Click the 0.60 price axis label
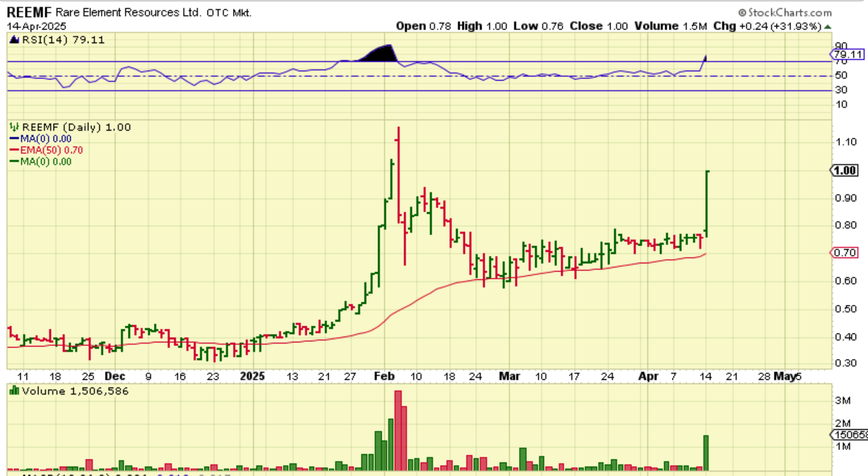868x476 pixels. 846,281
